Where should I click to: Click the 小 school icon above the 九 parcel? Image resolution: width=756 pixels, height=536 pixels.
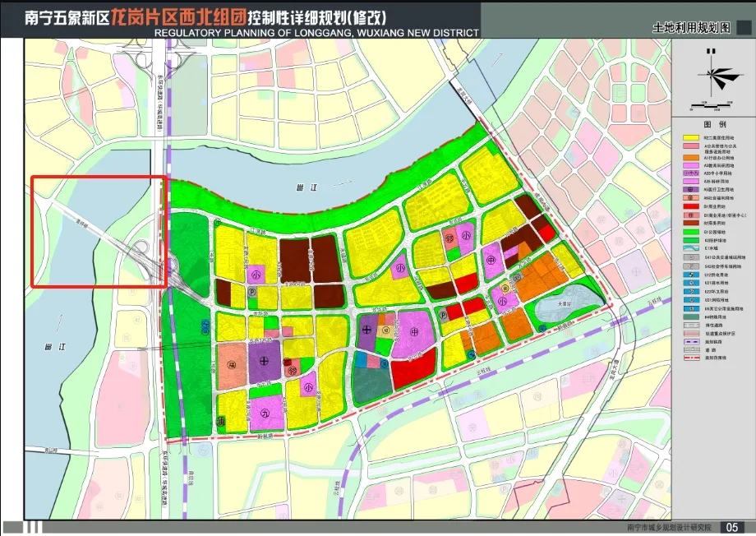point(307,387)
